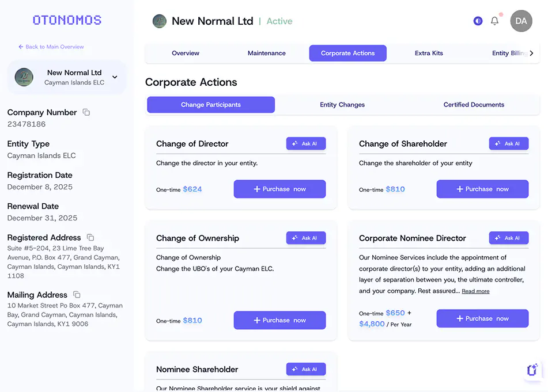This screenshot has height=392, width=548.
Task: Switch to the Maintenance tab
Action: (266, 52)
